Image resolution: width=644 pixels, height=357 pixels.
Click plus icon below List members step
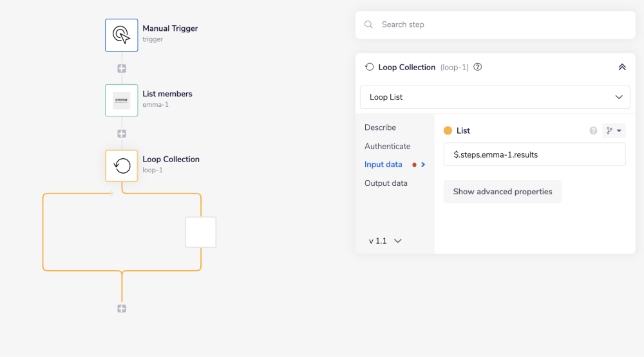coord(122,134)
